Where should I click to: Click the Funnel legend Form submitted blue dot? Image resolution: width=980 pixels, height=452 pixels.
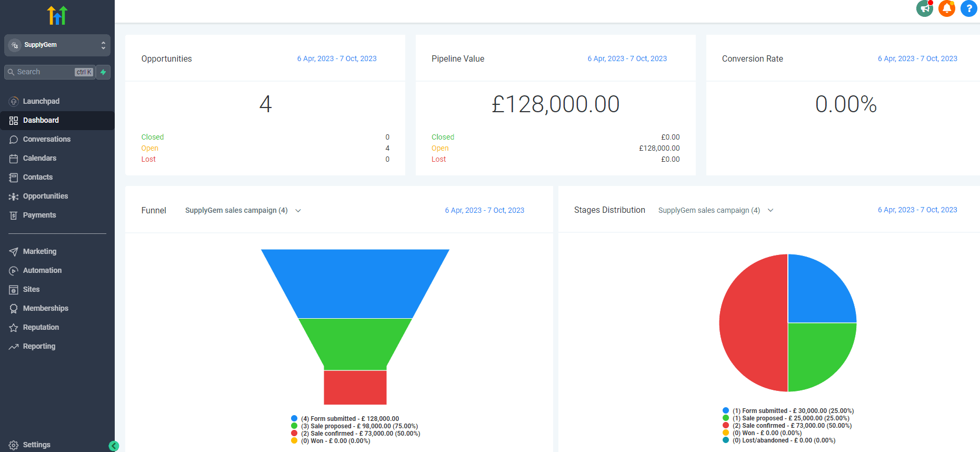[294, 419]
